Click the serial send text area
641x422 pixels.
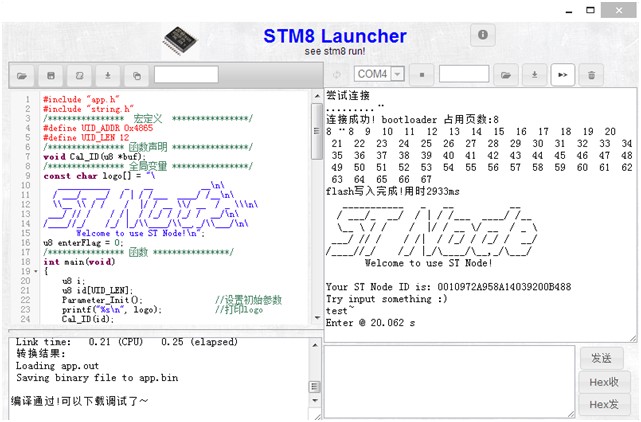point(449,382)
